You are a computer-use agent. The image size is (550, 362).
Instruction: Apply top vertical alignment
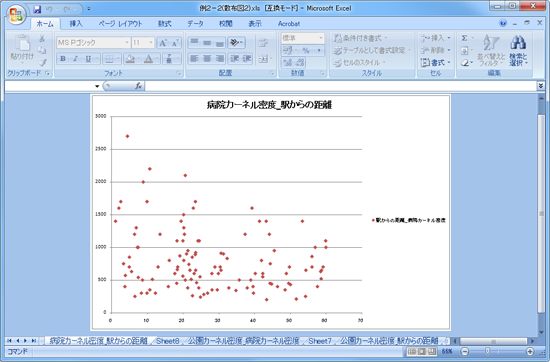point(194,43)
